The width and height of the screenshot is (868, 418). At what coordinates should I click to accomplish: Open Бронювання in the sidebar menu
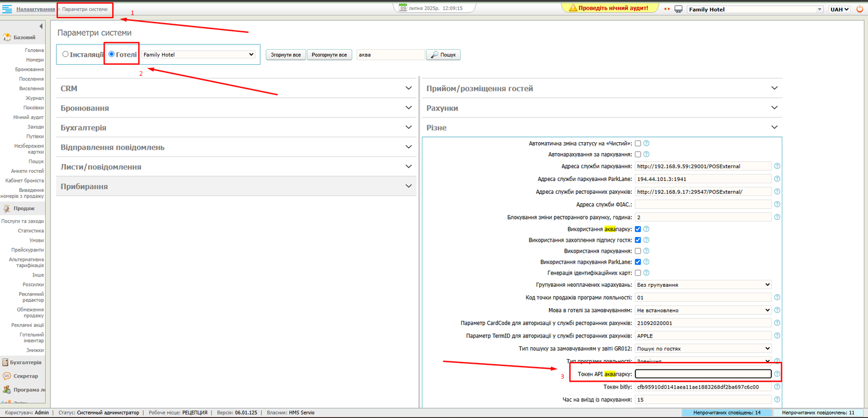click(x=30, y=69)
